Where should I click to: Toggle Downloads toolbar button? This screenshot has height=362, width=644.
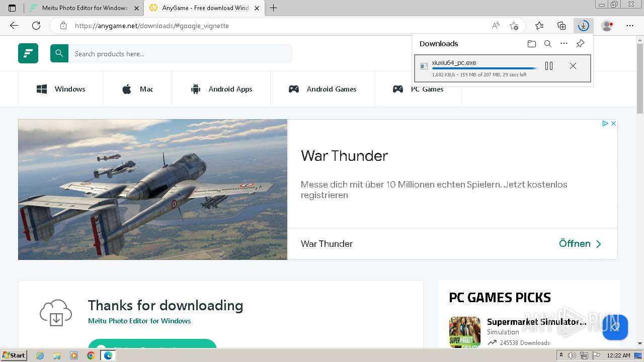[x=584, y=26]
